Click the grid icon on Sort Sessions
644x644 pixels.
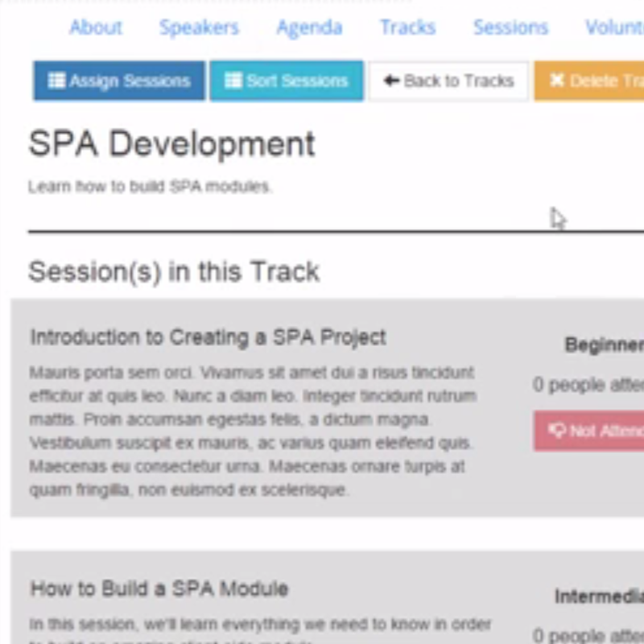[x=233, y=81]
